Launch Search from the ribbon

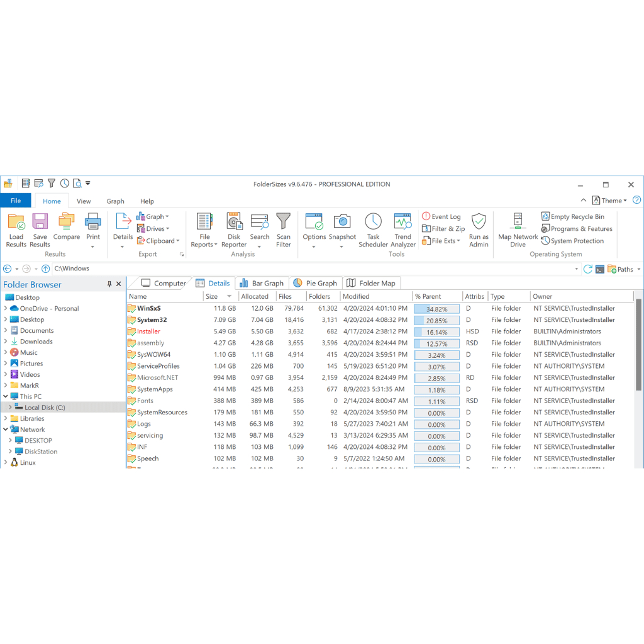click(260, 229)
